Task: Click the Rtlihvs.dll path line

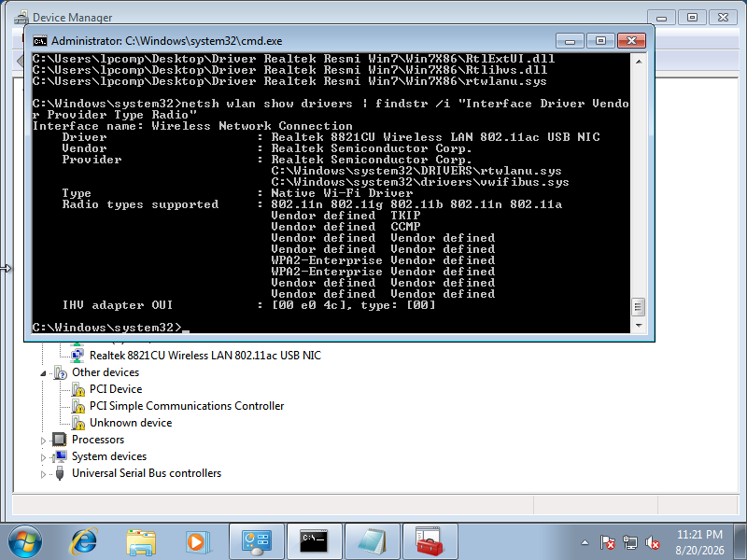Action: (289, 70)
